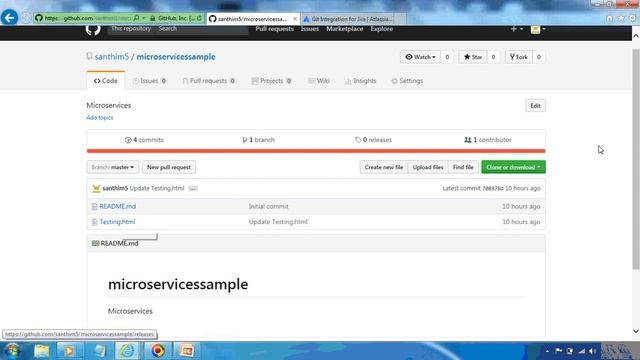
Task: Open the Windows Start button
Action: 12,351
